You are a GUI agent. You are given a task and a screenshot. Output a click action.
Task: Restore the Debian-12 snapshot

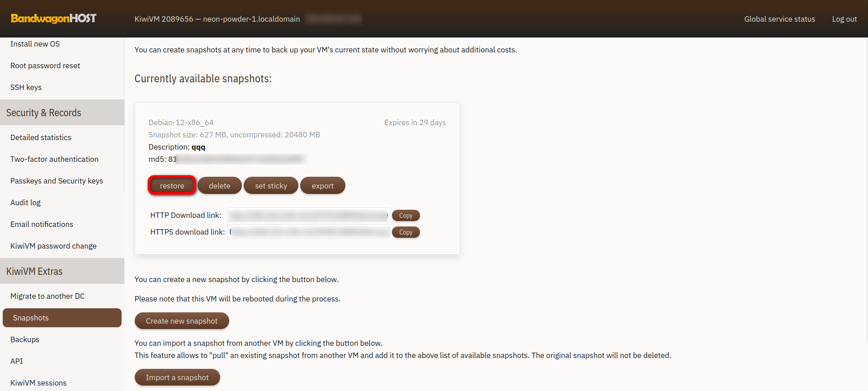pos(172,186)
